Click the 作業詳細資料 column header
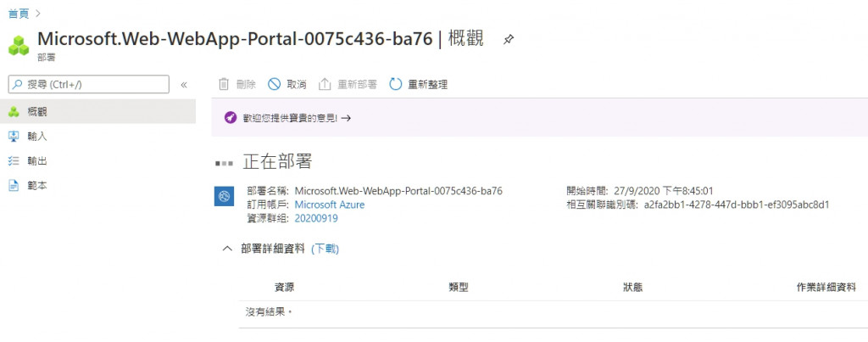 point(826,287)
